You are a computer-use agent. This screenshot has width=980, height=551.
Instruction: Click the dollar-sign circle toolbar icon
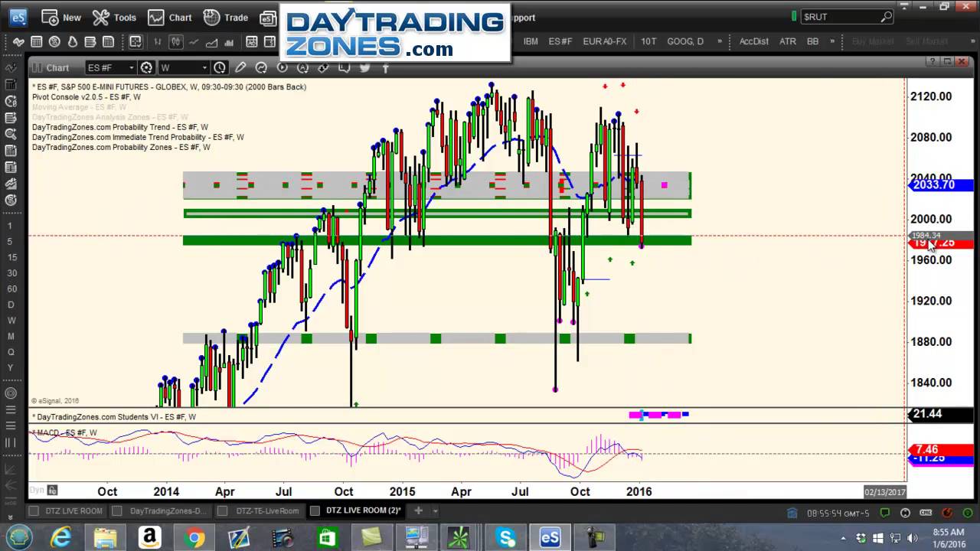(x=54, y=41)
